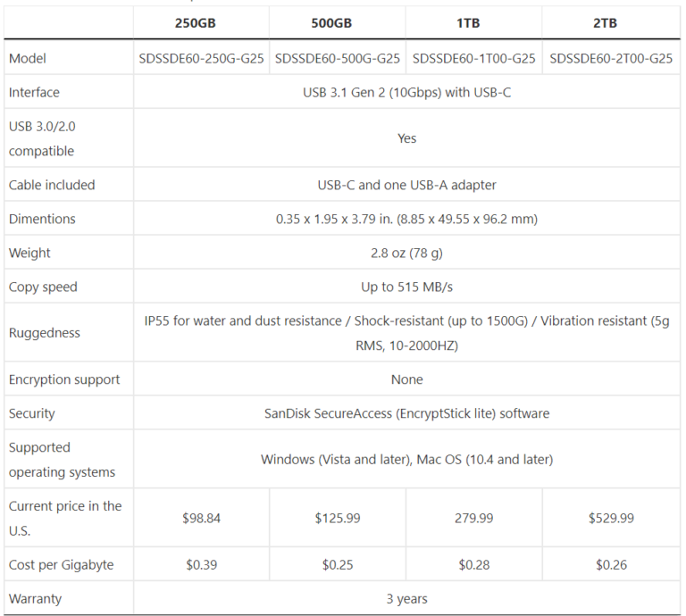Click the 250GB column header
Viewport: 686px width, 616px height.
point(201,22)
